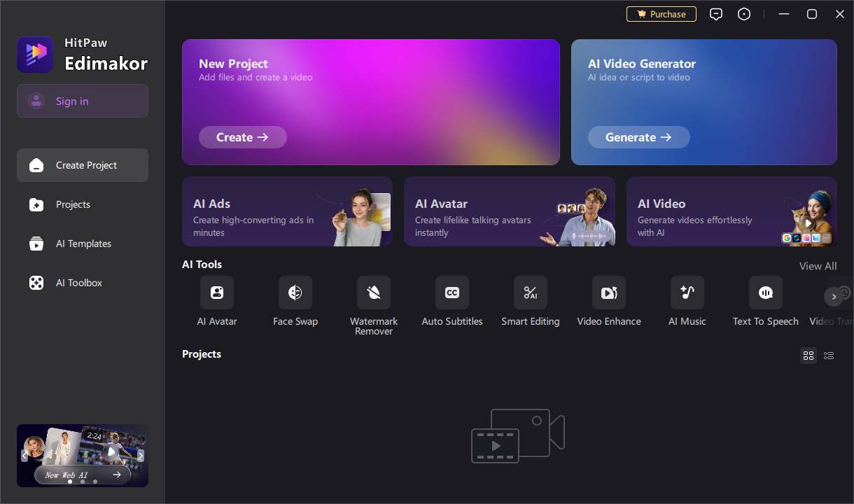Maximize the Edimakor window
854x504 pixels.
point(812,14)
